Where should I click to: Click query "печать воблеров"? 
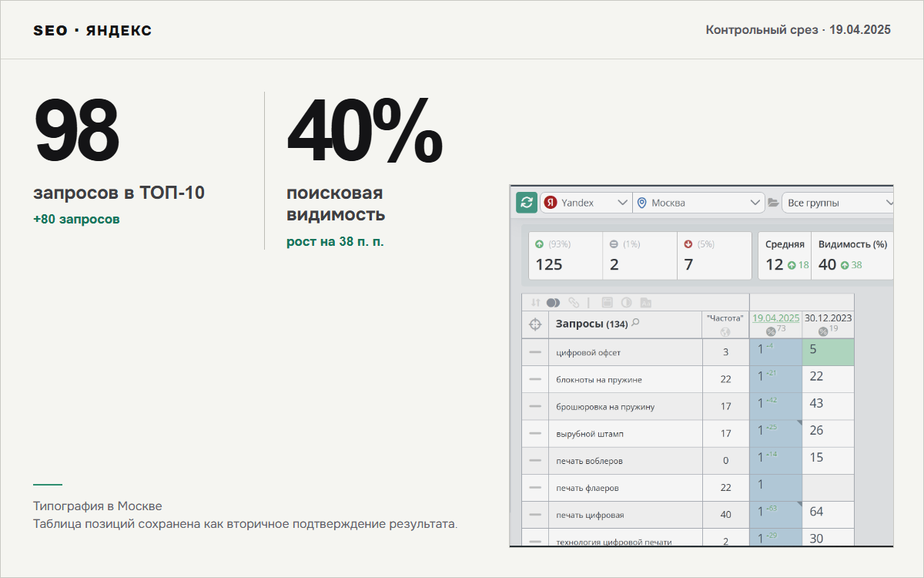[589, 460]
